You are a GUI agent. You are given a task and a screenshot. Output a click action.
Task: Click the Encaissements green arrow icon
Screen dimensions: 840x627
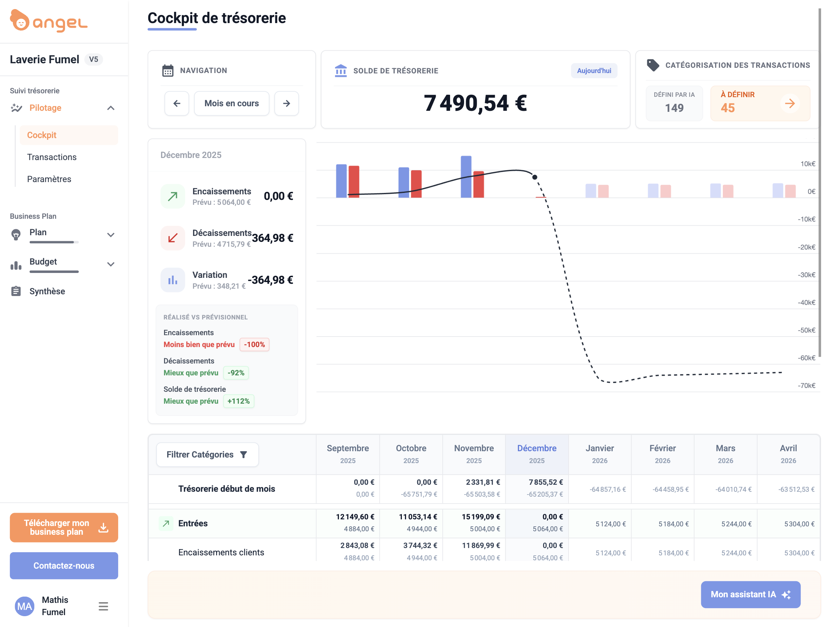coord(172,196)
